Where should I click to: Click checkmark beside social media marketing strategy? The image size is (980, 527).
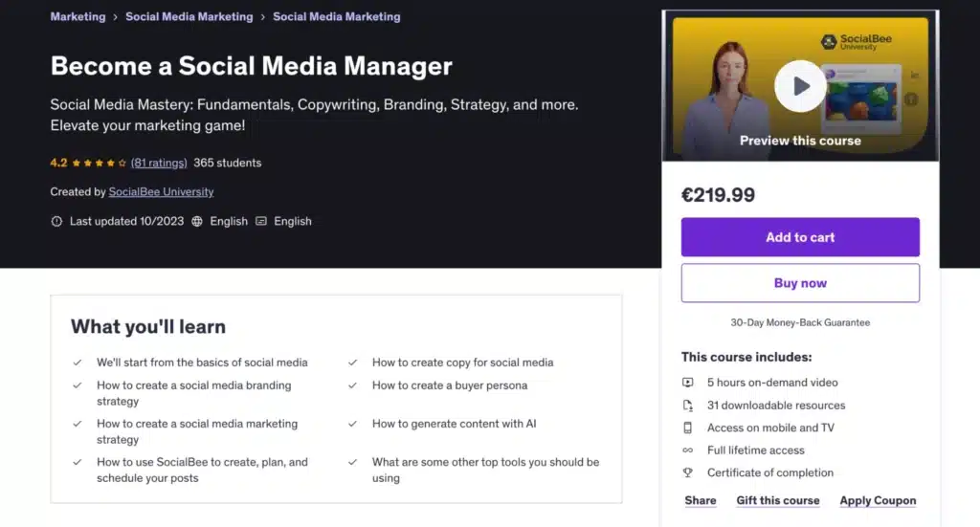(77, 424)
